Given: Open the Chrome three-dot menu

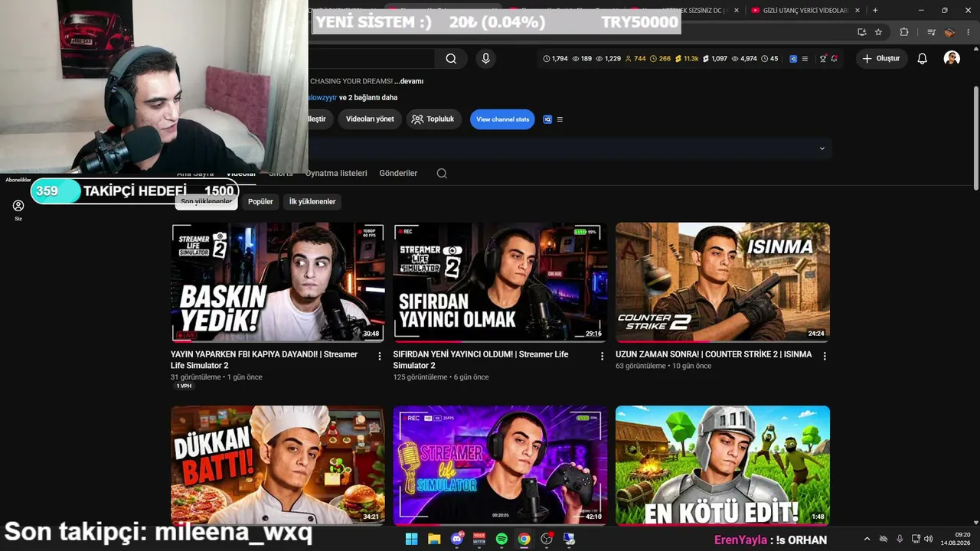Looking at the screenshot, I should tap(969, 32).
